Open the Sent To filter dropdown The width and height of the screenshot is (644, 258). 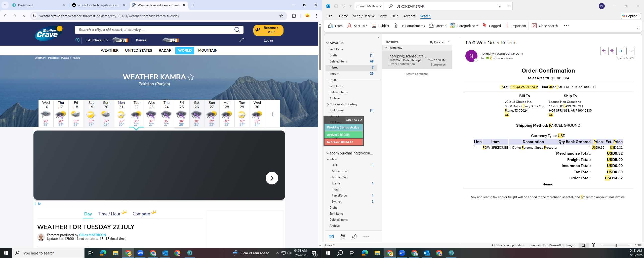click(357, 26)
